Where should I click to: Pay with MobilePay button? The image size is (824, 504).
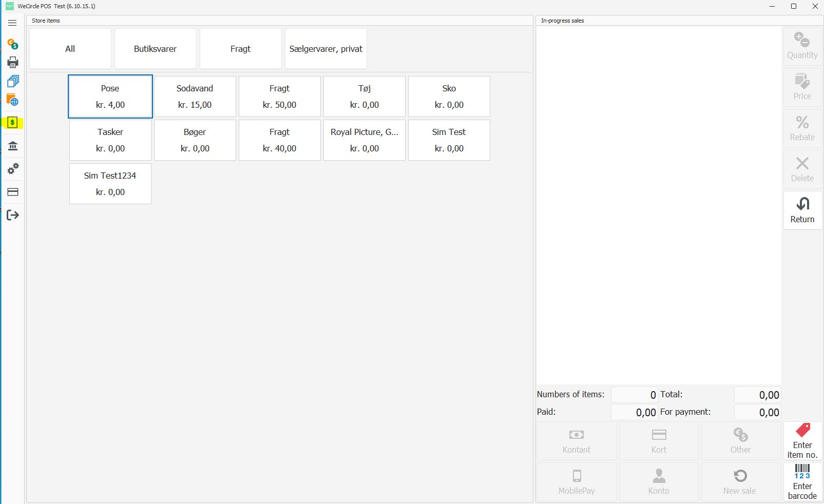pyautogui.click(x=577, y=482)
